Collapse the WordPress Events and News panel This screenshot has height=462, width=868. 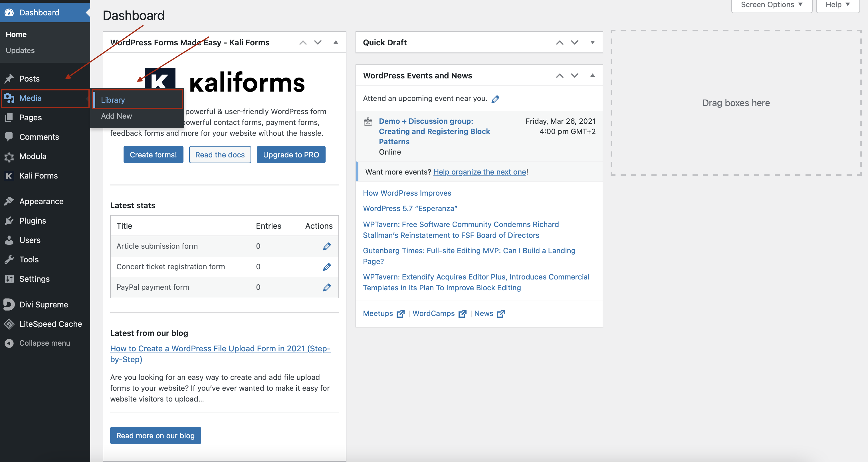coord(592,75)
